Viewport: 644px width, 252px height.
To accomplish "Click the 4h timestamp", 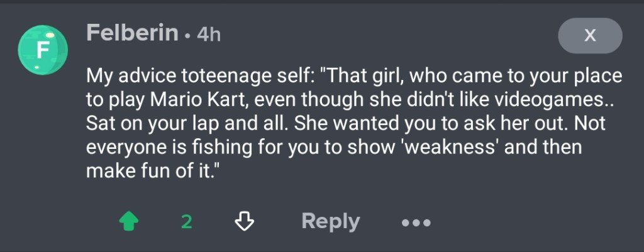I will coord(208,35).
